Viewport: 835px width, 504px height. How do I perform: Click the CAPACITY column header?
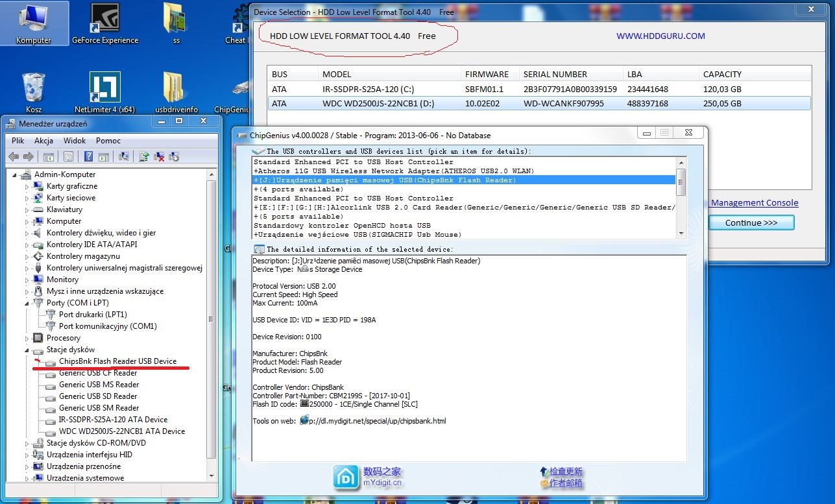754,74
